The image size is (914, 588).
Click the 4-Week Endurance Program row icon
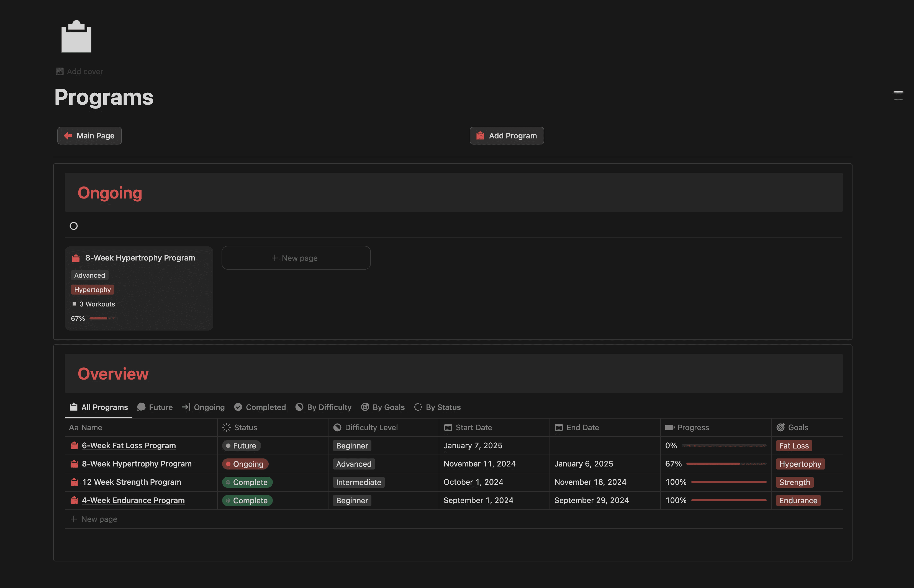(x=74, y=500)
